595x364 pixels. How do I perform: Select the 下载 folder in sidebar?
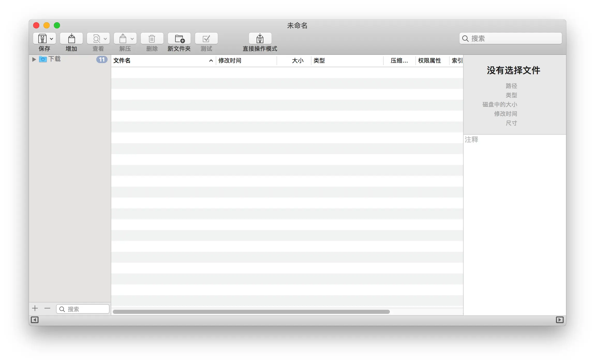(55, 59)
